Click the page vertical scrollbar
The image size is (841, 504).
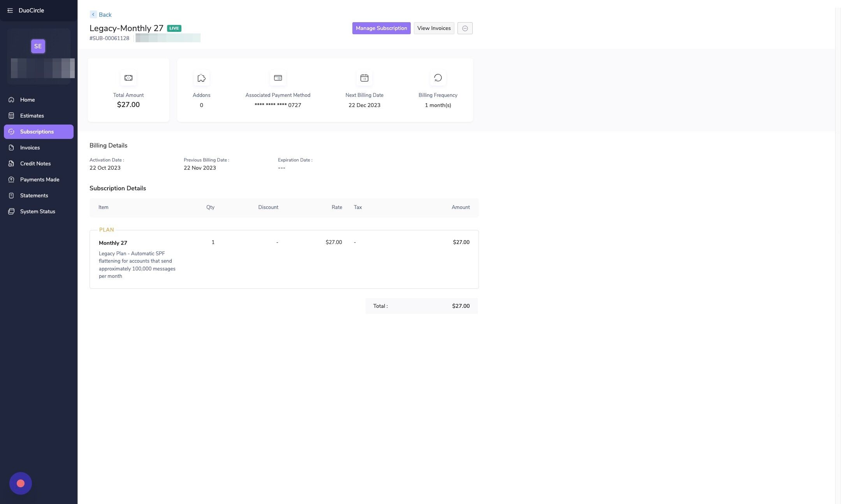click(838, 253)
